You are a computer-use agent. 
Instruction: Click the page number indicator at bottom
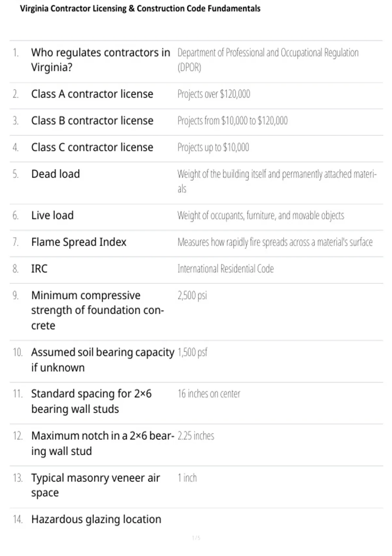tap(196, 538)
